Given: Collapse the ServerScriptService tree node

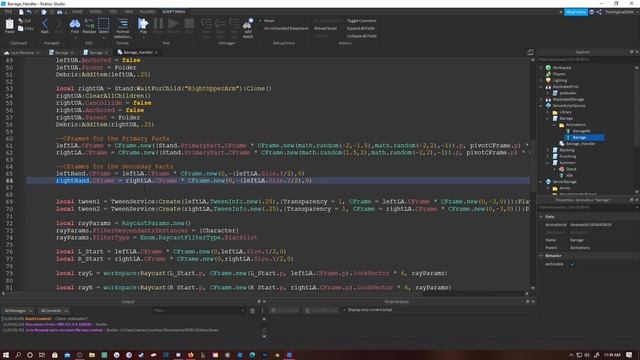Looking at the screenshot, I should [542, 106].
